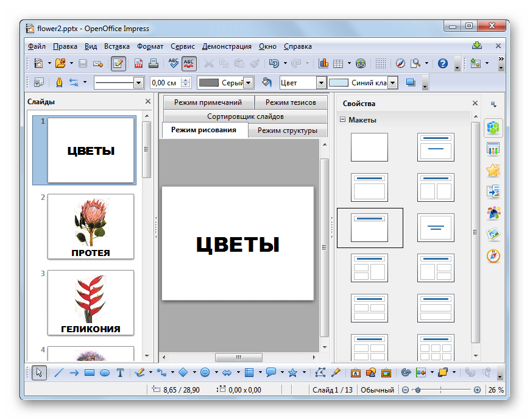Toggle the Glue Points tool

point(336,372)
